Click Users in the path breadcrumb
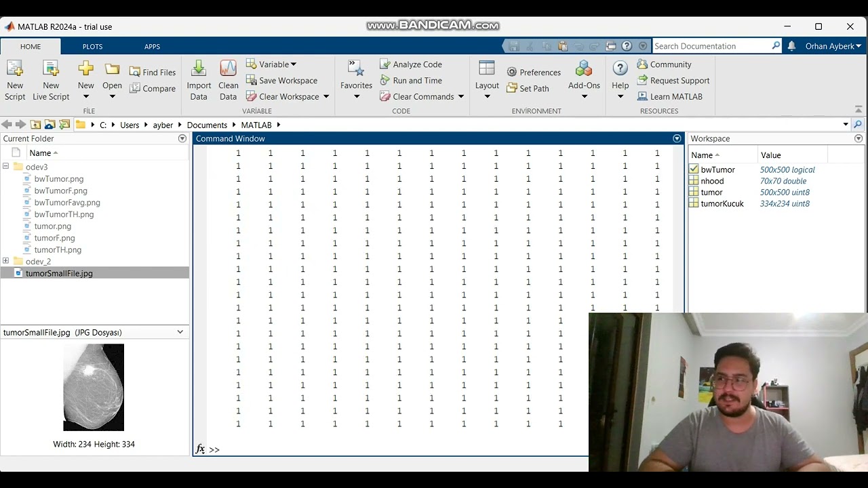The width and height of the screenshot is (868, 488). click(x=130, y=125)
